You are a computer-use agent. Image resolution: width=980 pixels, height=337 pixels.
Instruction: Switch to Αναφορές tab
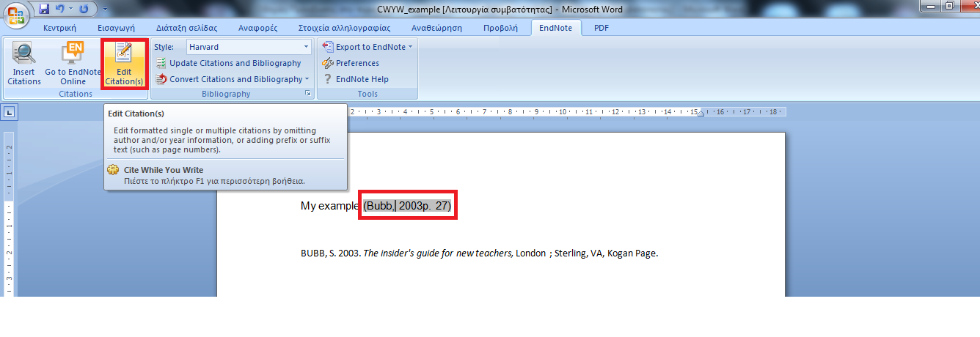tap(257, 28)
